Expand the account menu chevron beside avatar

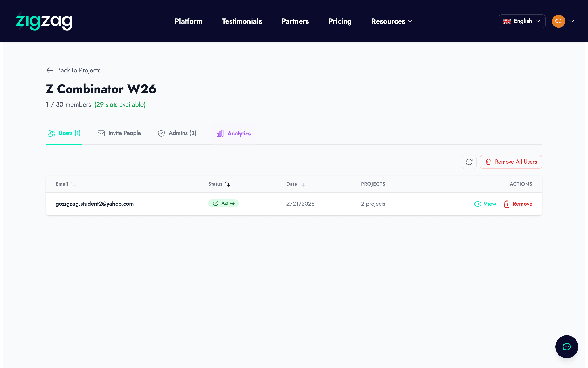point(572,21)
